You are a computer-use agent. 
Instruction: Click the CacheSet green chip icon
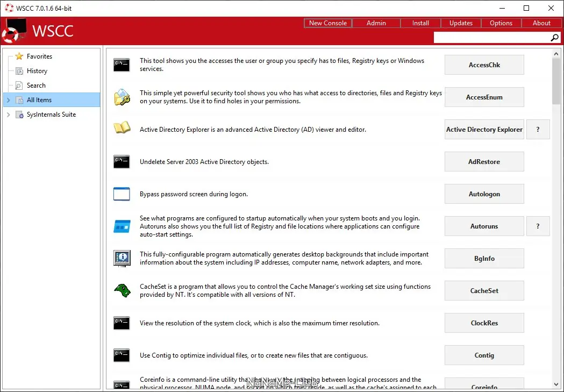click(x=122, y=290)
